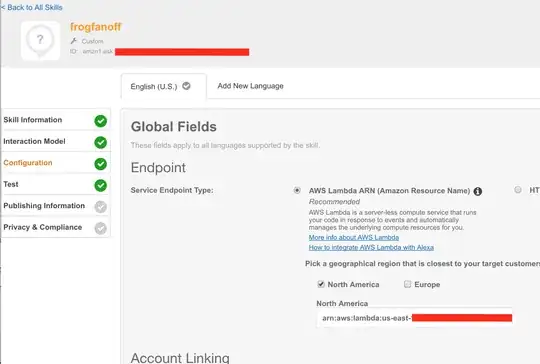Image resolution: width=540 pixels, height=364 pixels.
Task: Open the Privacy & Compliance section
Action: click(56, 227)
